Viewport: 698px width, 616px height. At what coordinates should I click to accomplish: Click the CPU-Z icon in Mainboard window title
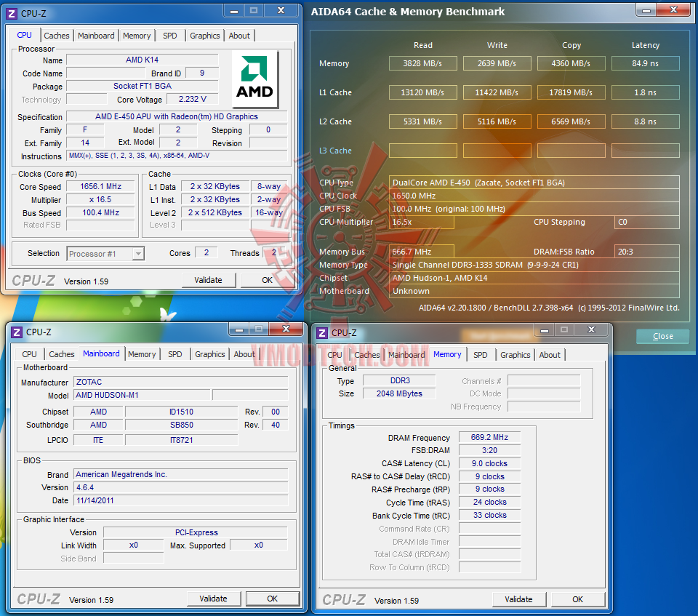17,332
